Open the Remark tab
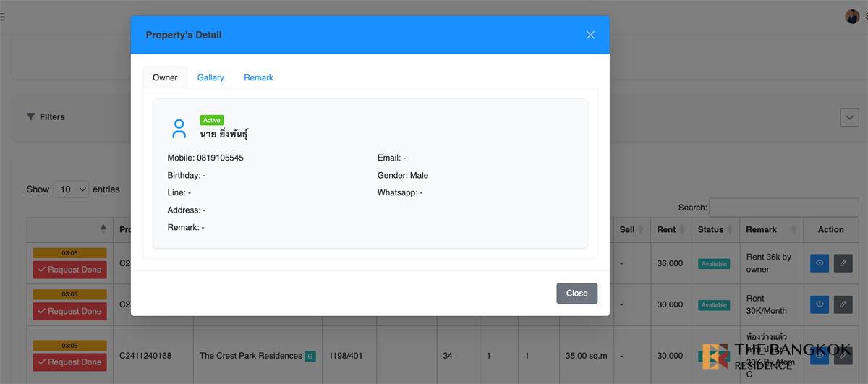 [258, 77]
